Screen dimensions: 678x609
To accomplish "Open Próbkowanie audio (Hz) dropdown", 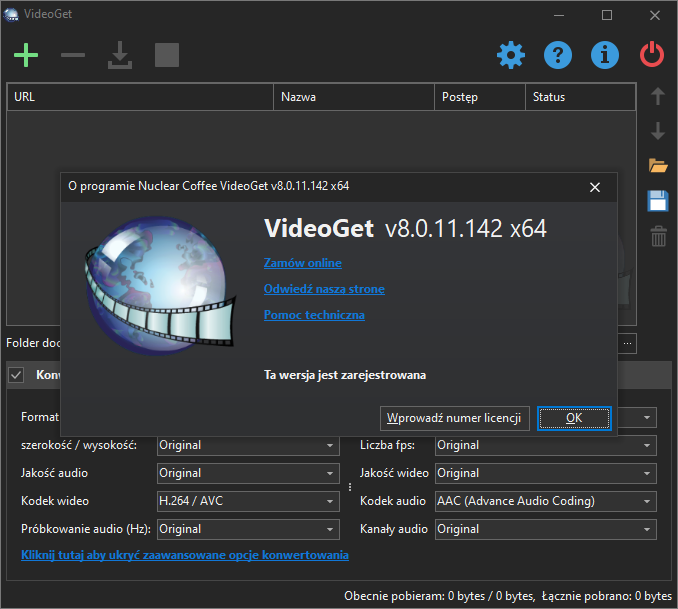I will coord(248,529).
